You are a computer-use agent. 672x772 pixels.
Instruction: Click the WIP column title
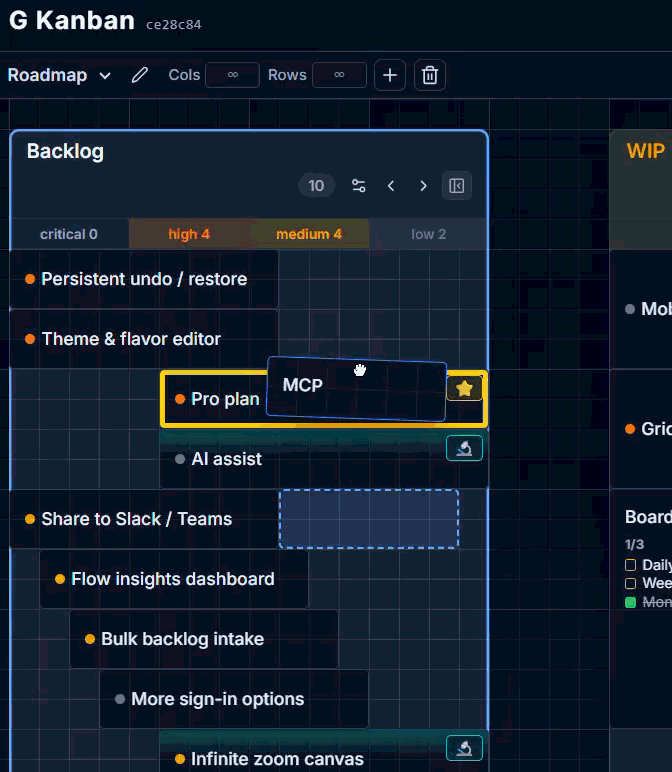pyautogui.click(x=645, y=151)
